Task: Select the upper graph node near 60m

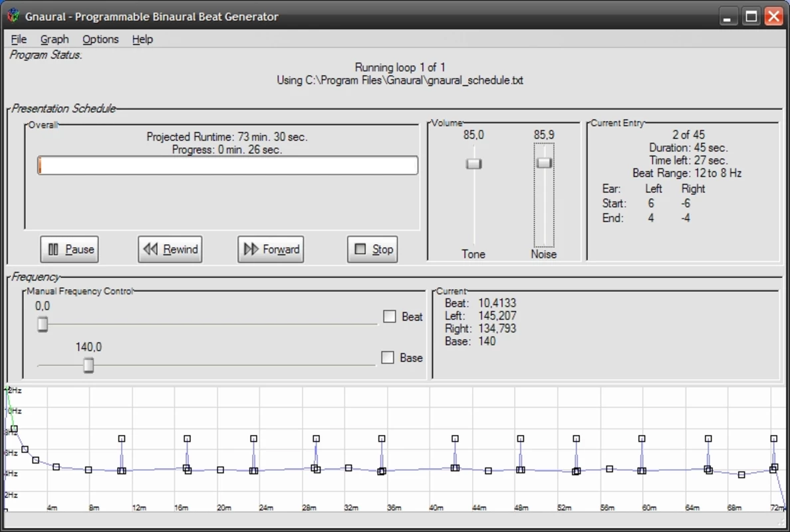Action: point(641,439)
